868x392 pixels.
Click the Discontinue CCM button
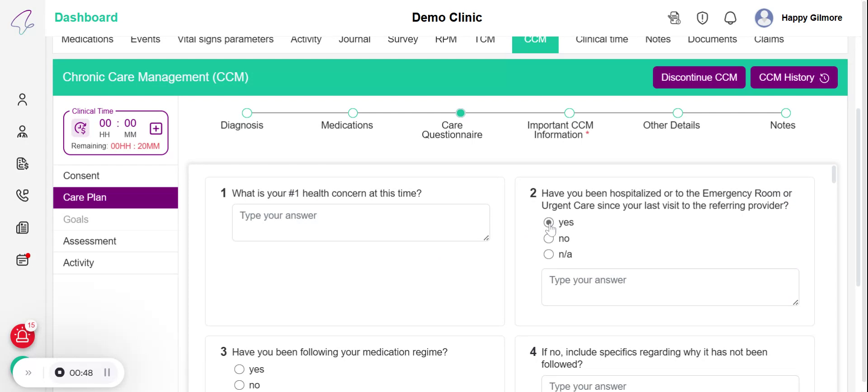[x=699, y=78]
